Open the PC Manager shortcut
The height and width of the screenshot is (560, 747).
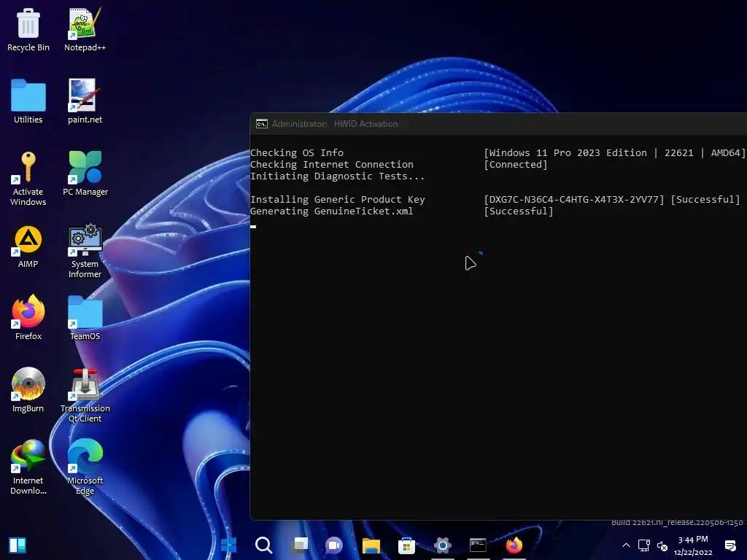pyautogui.click(x=85, y=174)
